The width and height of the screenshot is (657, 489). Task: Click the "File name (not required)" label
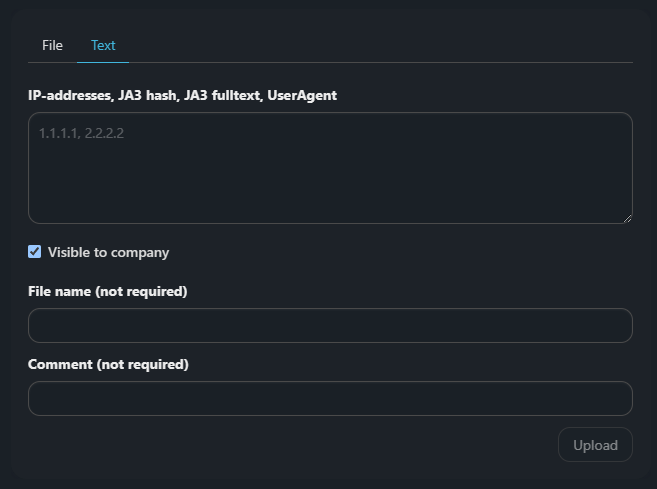[x=107, y=291]
